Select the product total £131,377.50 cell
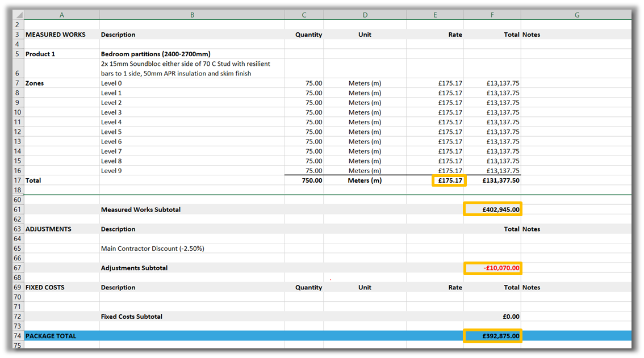644x358 pixels. [492, 181]
